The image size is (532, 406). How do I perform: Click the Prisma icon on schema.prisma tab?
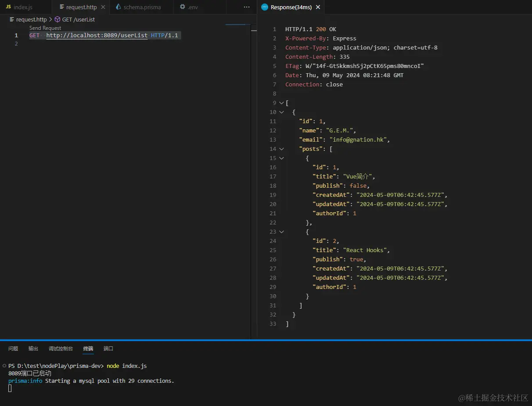[x=119, y=7]
